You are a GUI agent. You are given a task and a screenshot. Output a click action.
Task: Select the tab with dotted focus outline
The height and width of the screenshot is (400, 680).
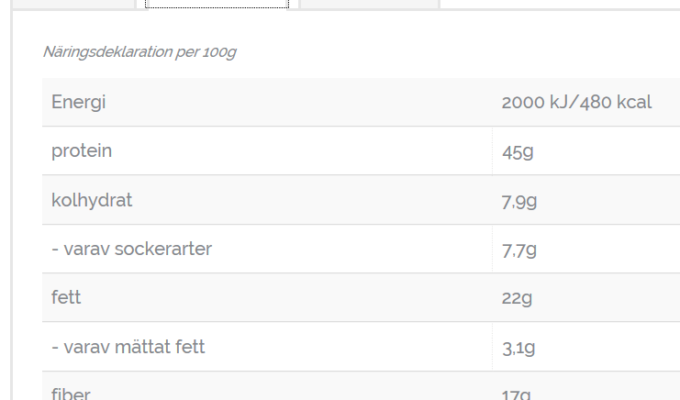[x=217, y=4]
